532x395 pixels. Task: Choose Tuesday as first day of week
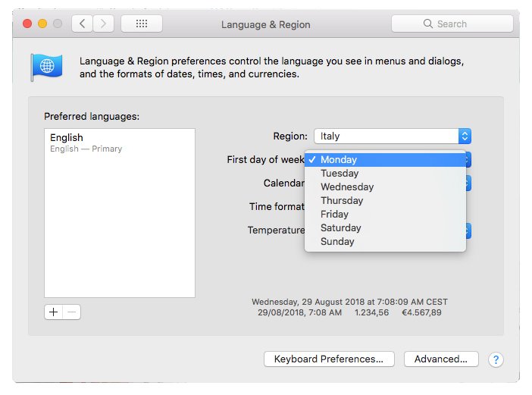[x=340, y=174]
